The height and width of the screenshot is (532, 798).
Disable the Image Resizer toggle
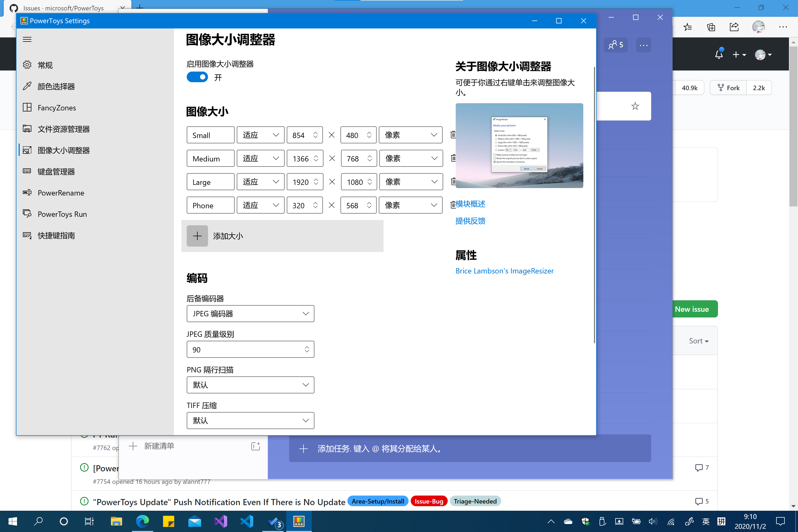[x=197, y=77]
